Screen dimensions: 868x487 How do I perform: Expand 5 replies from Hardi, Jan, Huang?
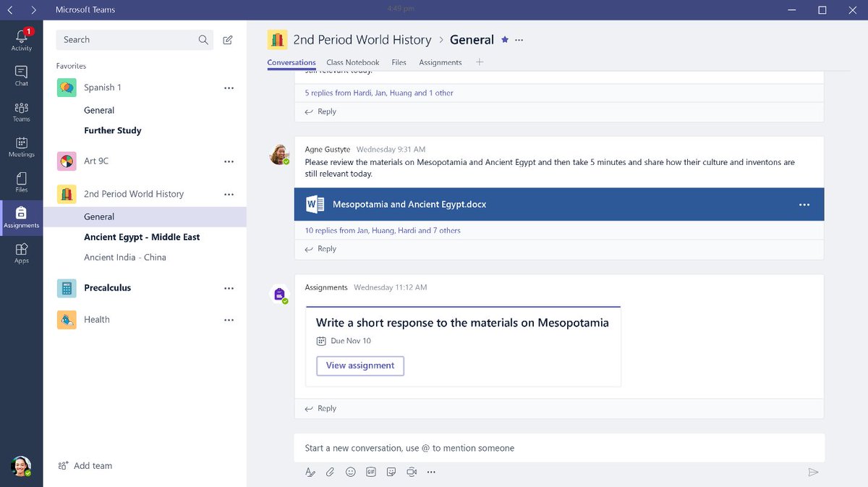coord(379,93)
